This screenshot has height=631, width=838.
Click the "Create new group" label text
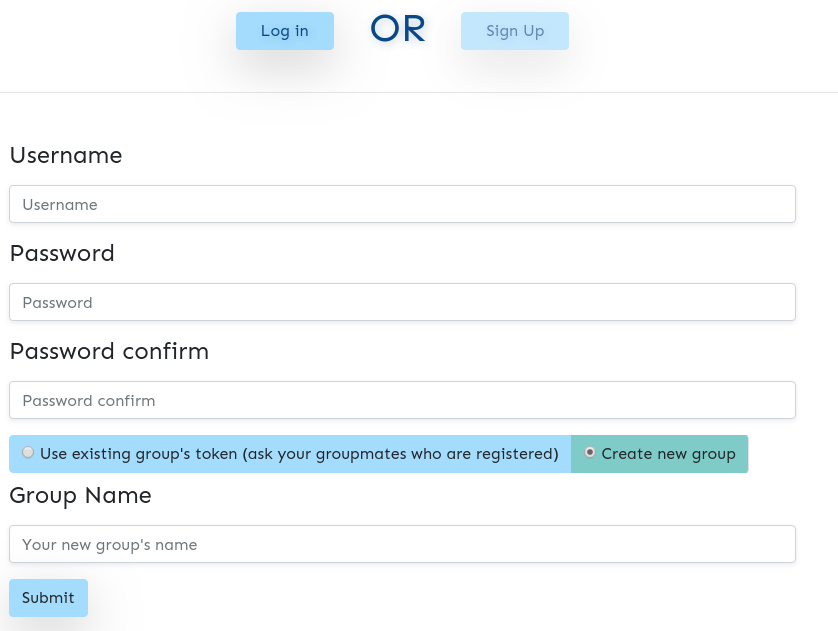pos(668,454)
